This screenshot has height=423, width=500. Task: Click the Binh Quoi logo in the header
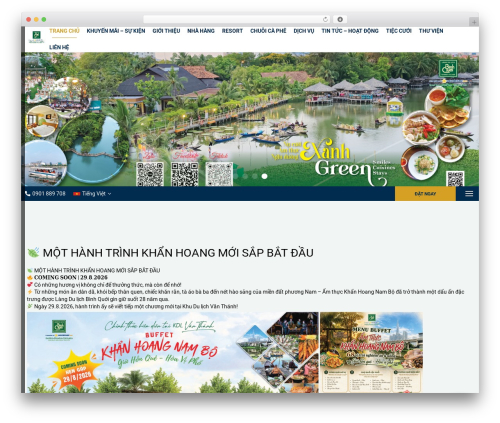[x=36, y=36]
